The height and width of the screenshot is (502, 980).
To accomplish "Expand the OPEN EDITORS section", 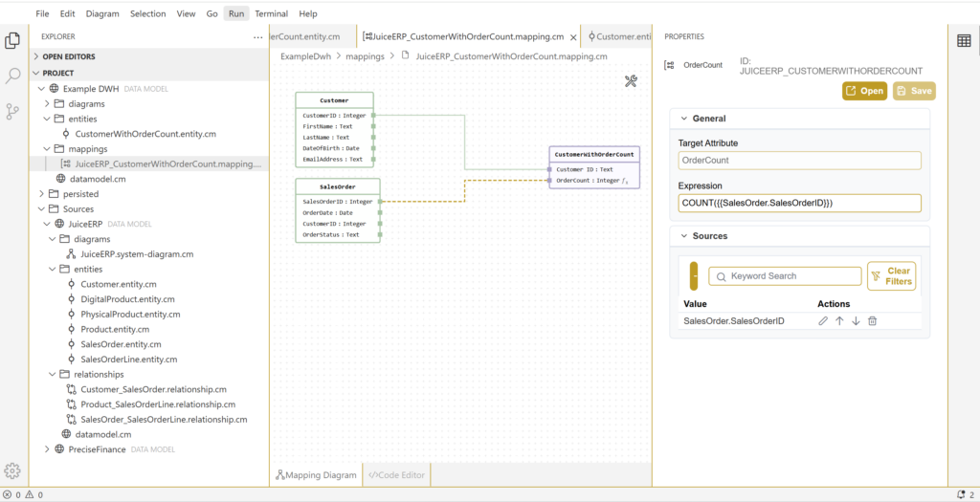I will (35, 56).
